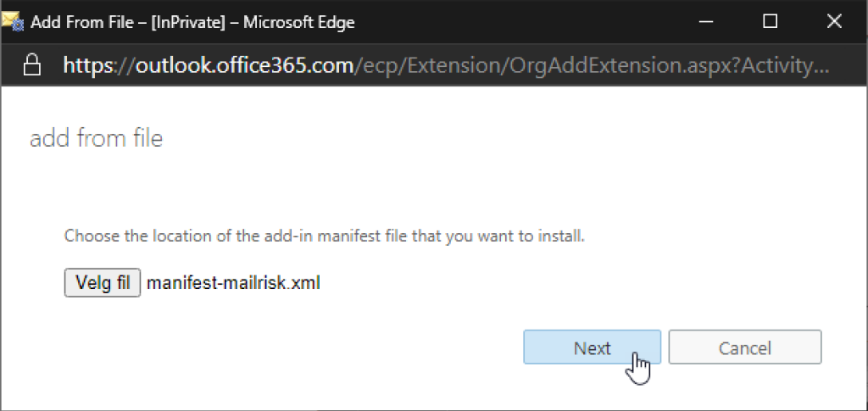Screen dimensions: 868x411
Task: Proceed by clicking the Next button
Action: pos(592,347)
